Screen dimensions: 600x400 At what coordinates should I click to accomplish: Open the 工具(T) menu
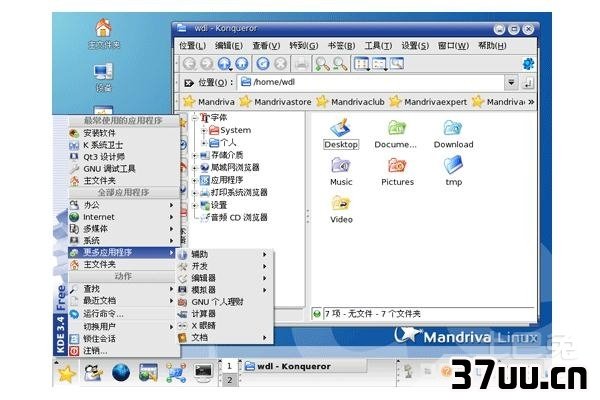378,46
